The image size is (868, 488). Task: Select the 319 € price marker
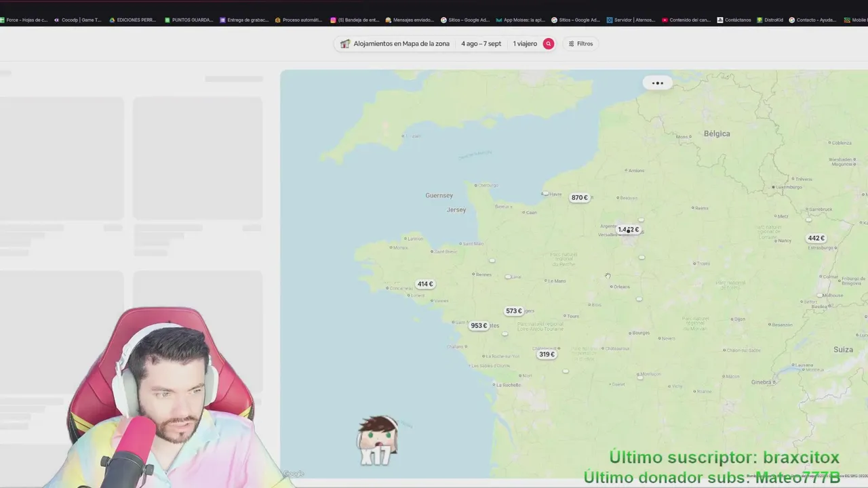[x=547, y=354]
